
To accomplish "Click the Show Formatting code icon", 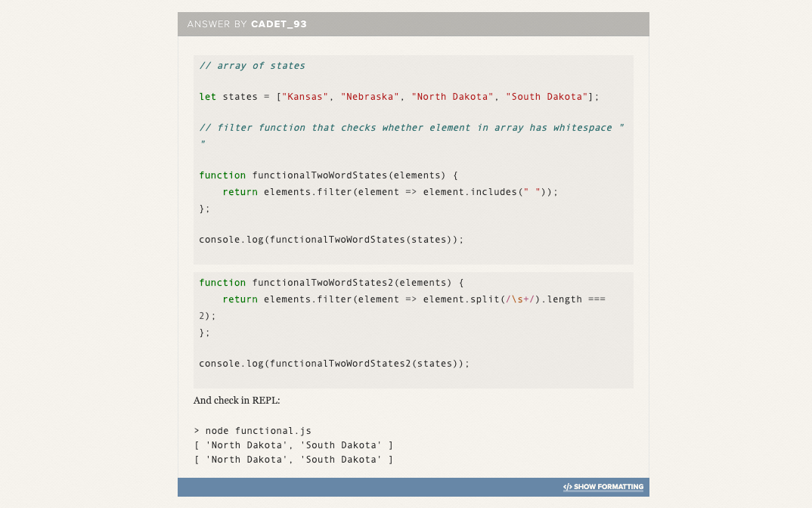I will point(567,487).
